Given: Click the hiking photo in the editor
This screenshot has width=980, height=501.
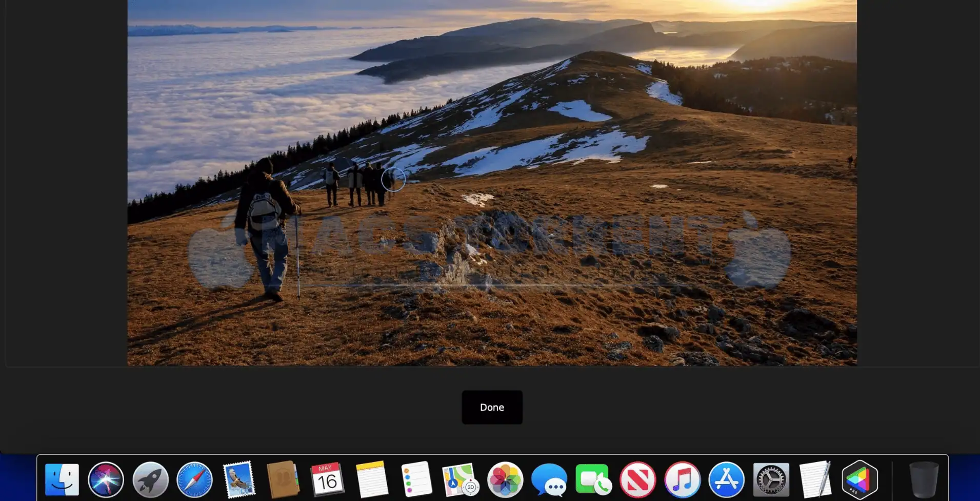Looking at the screenshot, I should tap(492, 183).
